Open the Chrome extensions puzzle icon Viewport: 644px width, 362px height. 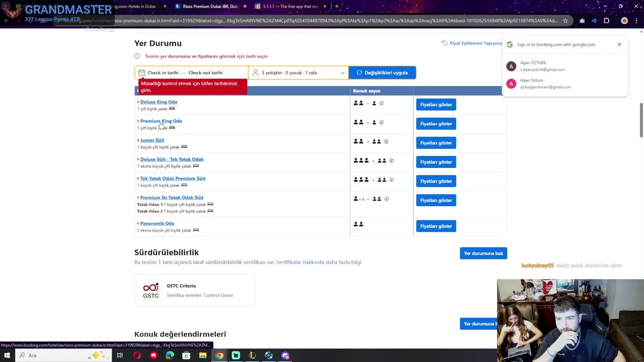[x=606, y=21]
